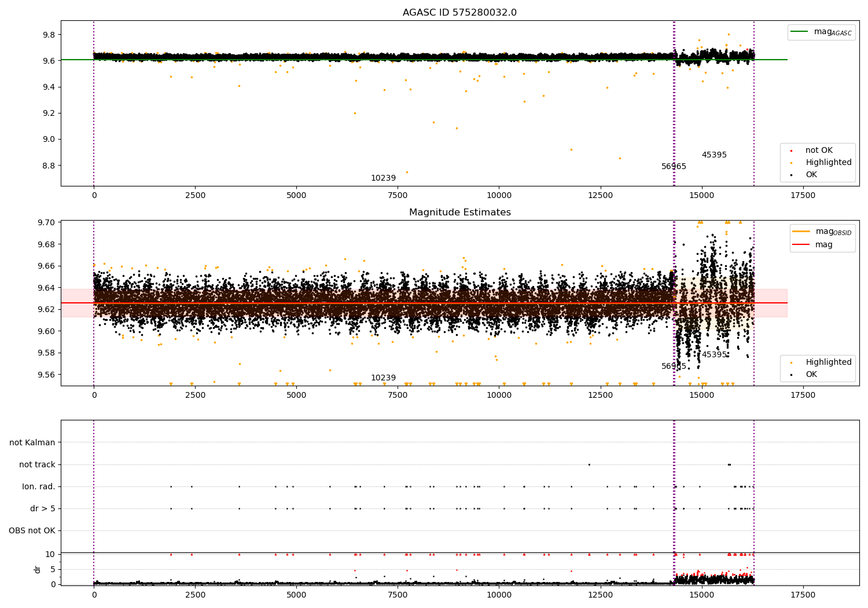Click the green line sample in mag AGASC legend
Screen dimensions: 868x608
[800, 32]
